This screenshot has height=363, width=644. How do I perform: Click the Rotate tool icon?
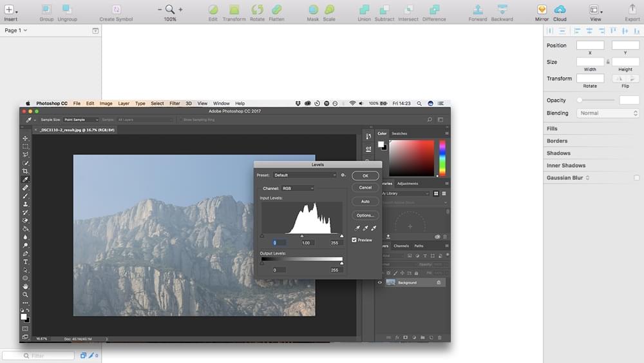[x=257, y=10]
